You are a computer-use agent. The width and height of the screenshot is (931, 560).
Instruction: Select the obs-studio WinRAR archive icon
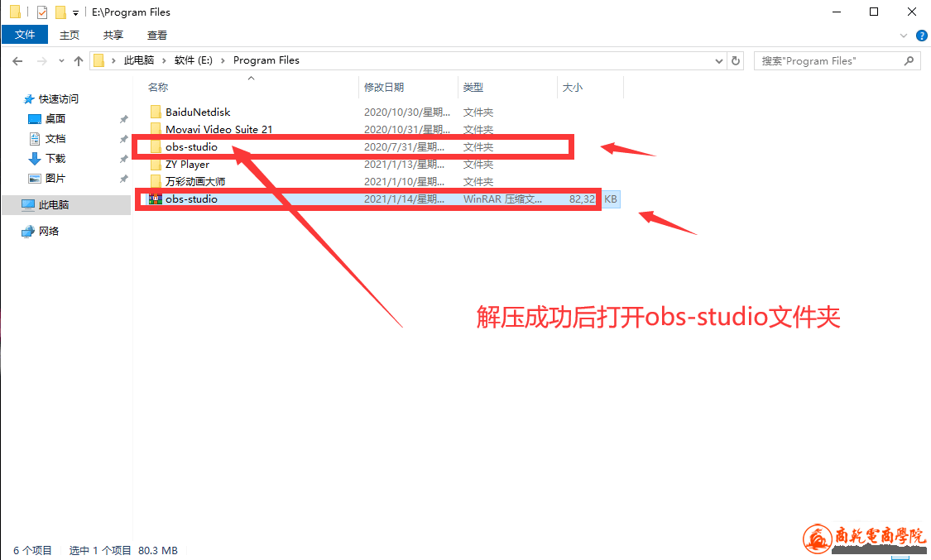click(156, 199)
